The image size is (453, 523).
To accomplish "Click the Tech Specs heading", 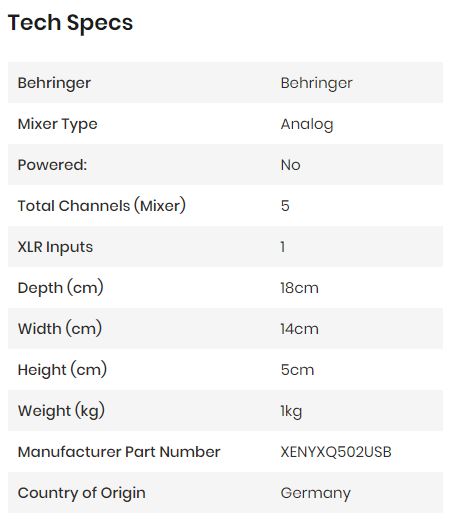I will pyautogui.click(x=70, y=23).
